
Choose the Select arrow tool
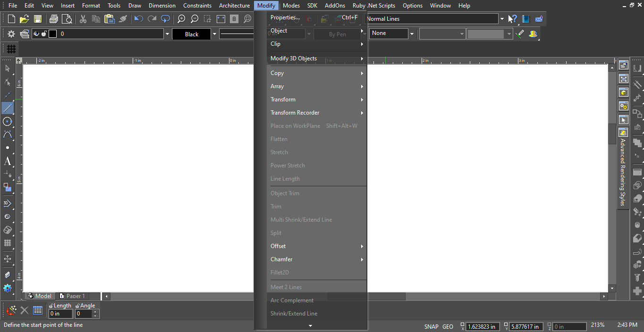8,68
